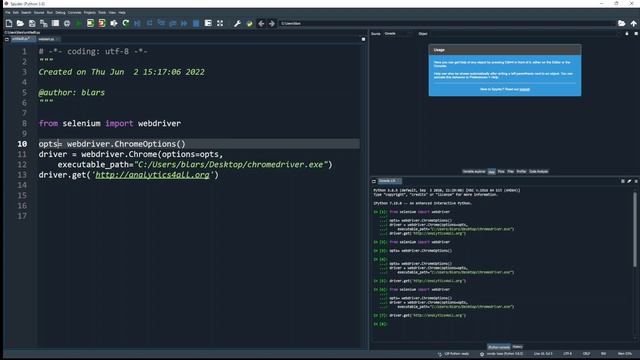Viewport: 640px width, 360px height.
Task: Step into function debug icon
Action: tap(161, 23)
